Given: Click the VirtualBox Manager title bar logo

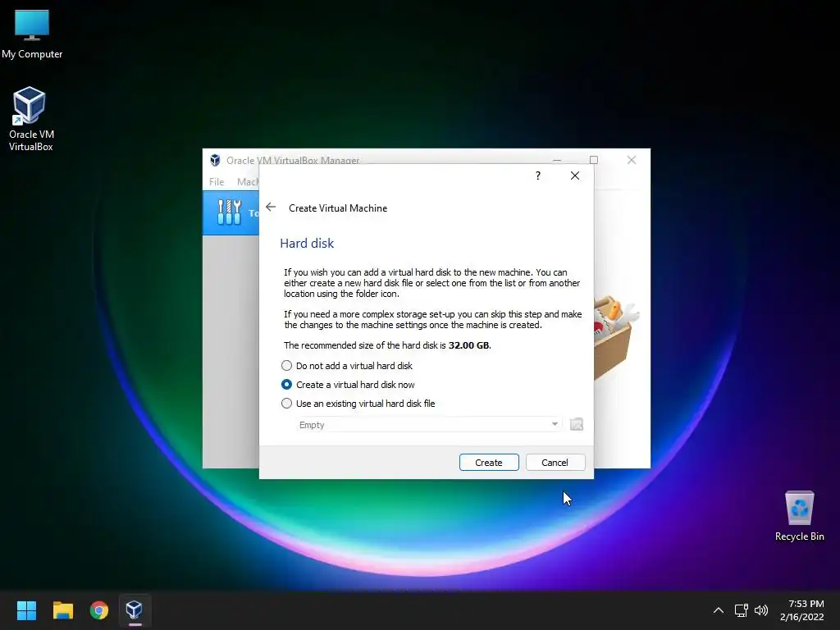Looking at the screenshot, I should [x=215, y=160].
